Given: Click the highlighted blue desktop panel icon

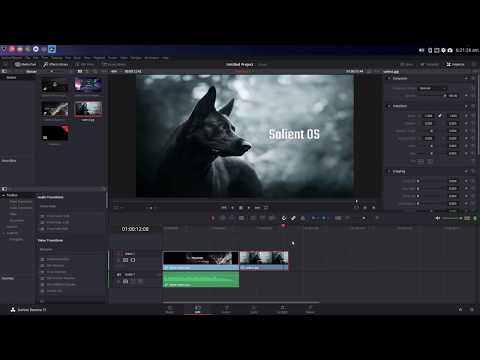Looking at the screenshot, I should pos(52,49).
